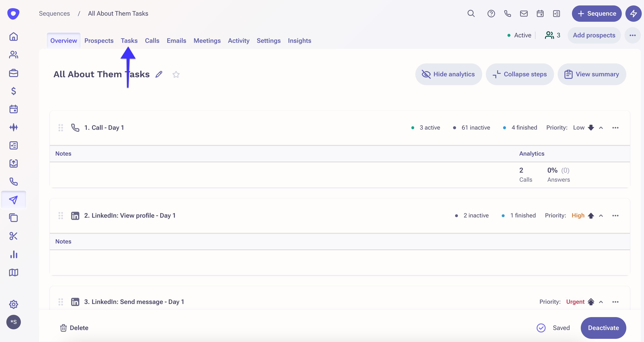Collapse the Call - Day 1 step chevron
Screen dimensions: 644x342
click(x=601, y=128)
